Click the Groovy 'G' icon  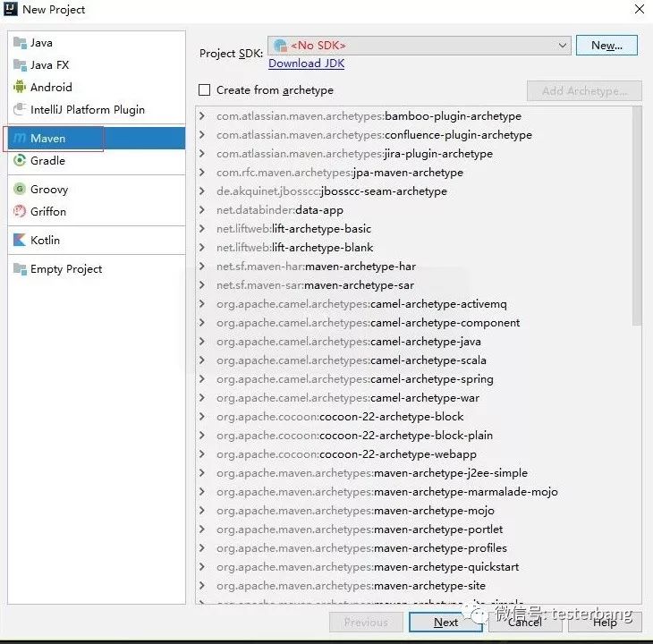pos(20,189)
